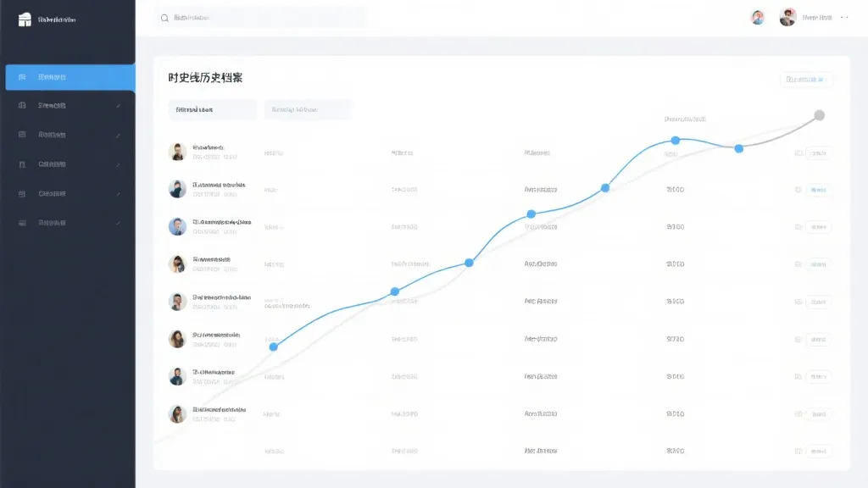Expand the last sidebar item using its chevron

point(118,223)
